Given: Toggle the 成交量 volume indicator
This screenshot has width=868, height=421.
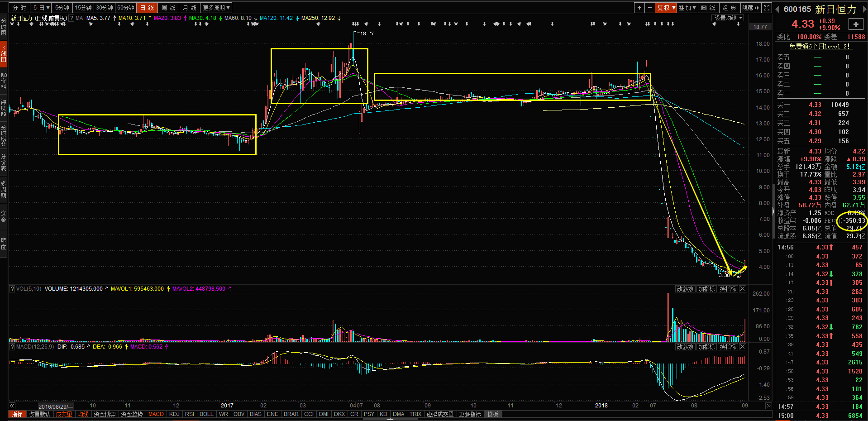Looking at the screenshot, I should tap(64, 414).
